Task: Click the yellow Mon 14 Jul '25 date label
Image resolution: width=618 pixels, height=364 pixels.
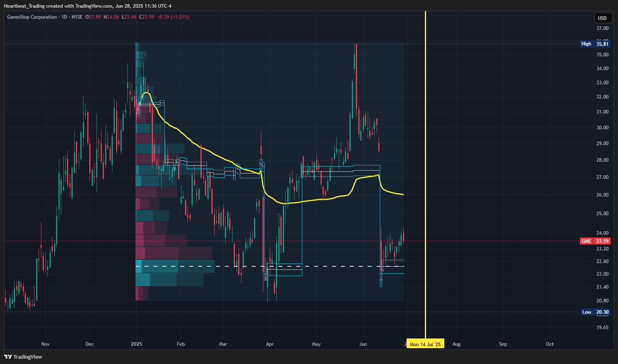Action: (x=425, y=344)
